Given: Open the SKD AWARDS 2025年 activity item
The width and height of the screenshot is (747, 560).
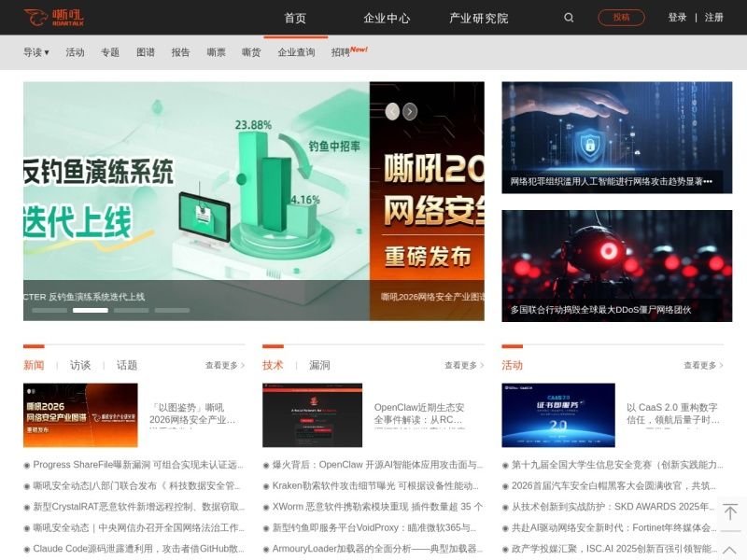Looking at the screenshot, I should coord(613,507).
